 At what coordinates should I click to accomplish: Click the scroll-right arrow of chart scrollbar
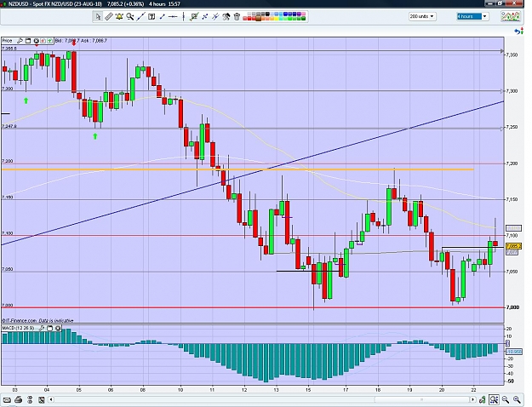click(x=472, y=399)
